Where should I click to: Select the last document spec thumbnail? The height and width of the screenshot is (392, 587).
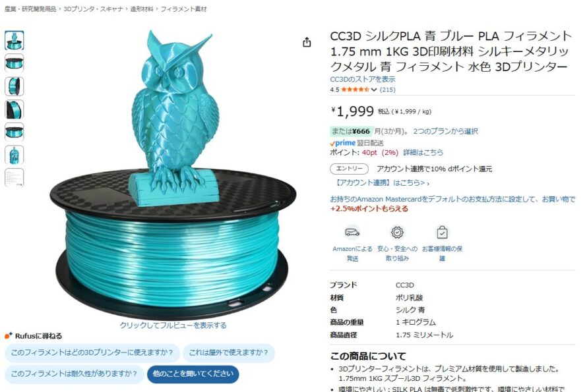pos(15,178)
